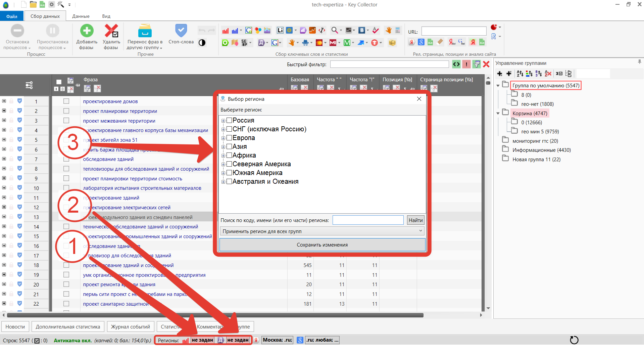644x350 pixels.
Task: Click the 'Быстрый фильтр' input field
Action: tap(389, 64)
